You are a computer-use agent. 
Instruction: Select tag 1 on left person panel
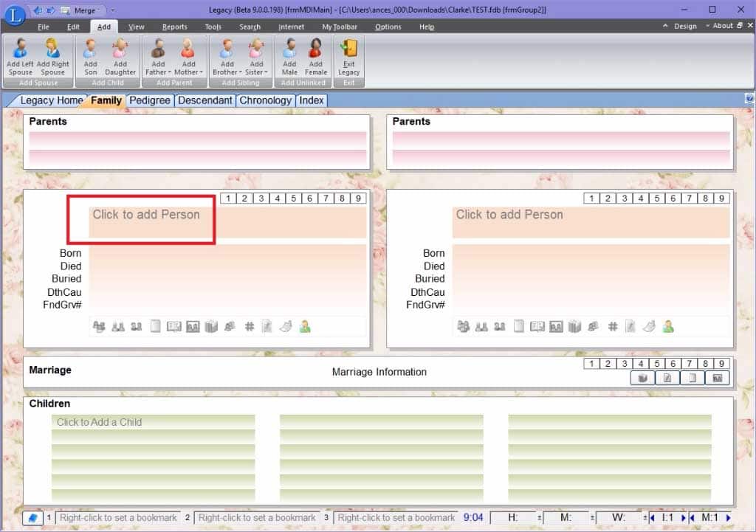coord(229,198)
